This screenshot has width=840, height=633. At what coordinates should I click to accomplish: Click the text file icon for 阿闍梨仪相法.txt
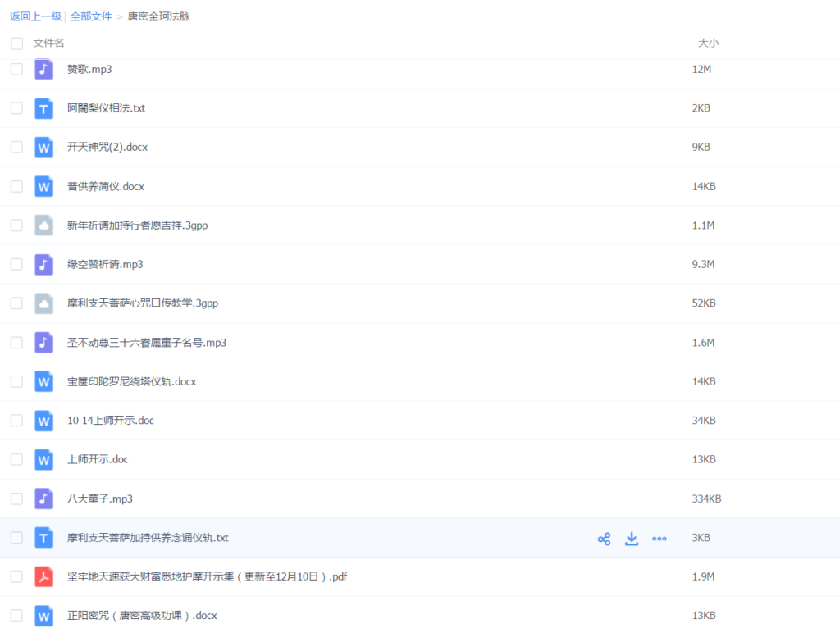(44, 108)
